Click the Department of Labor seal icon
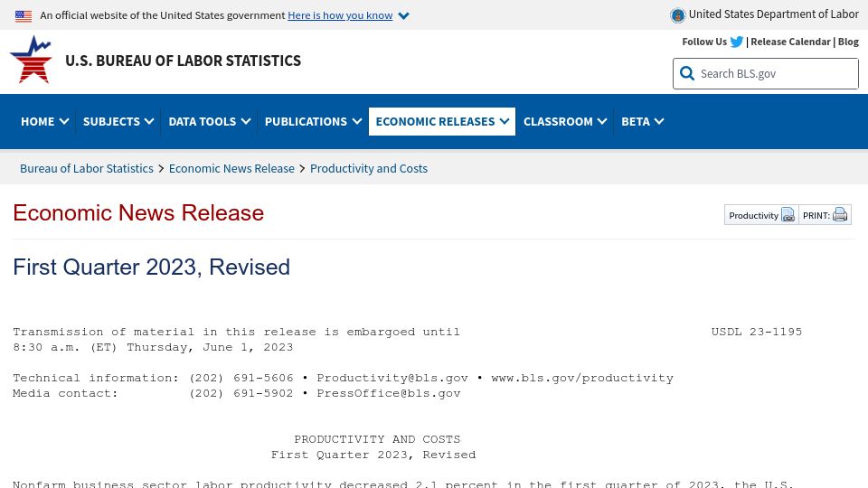The width and height of the screenshot is (868, 488). pos(677,15)
